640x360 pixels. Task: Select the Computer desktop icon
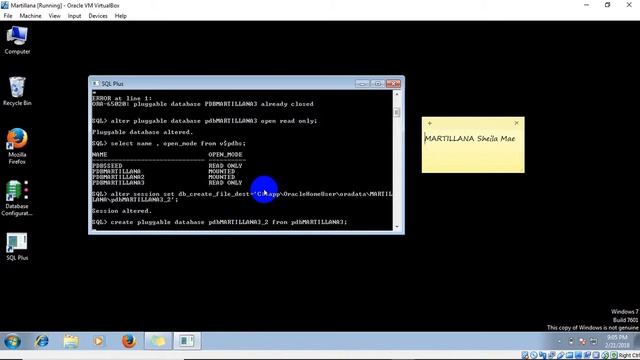coord(17,40)
